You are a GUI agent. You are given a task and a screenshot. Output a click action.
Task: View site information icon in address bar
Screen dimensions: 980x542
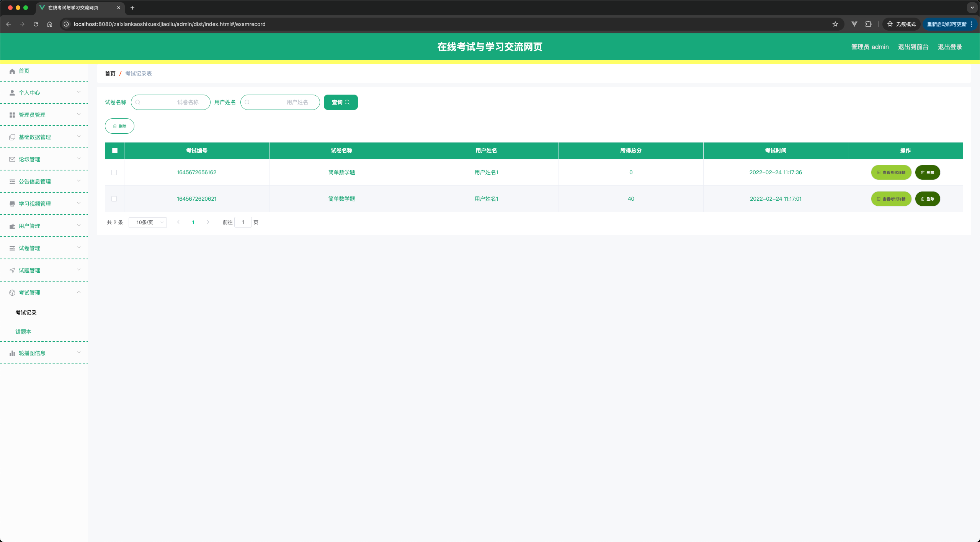coord(66,24)
